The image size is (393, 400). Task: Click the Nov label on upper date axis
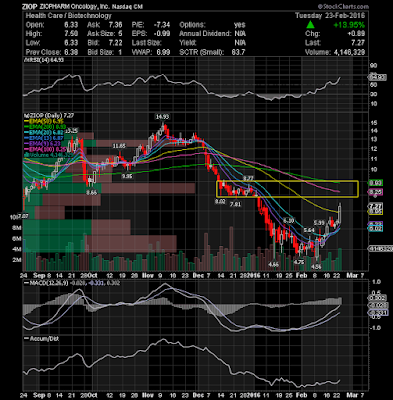[147, 276]
